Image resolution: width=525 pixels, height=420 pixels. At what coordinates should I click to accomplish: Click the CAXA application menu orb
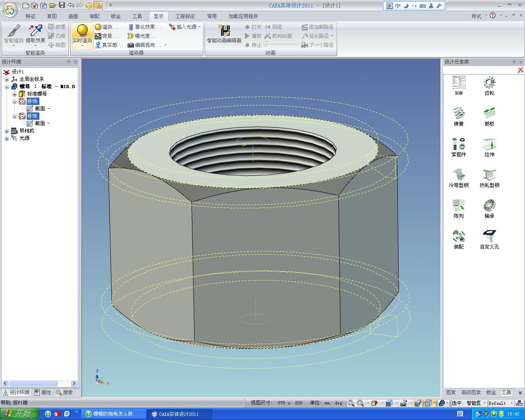tap(10, 9)
